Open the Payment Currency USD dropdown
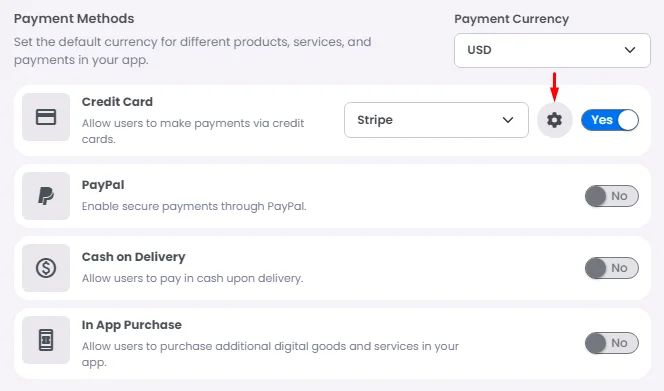This screenshot has height=391, width=664. (552, 50)
